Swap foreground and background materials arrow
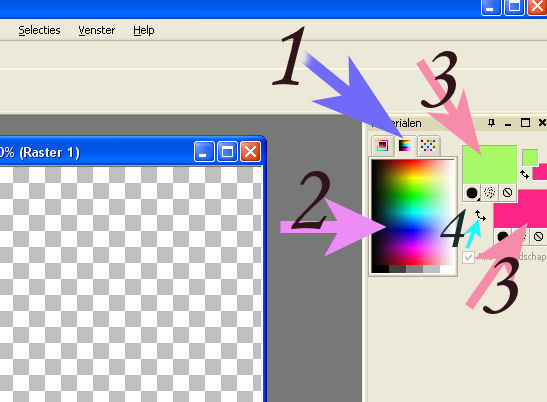547x402 pixels. 480,216
